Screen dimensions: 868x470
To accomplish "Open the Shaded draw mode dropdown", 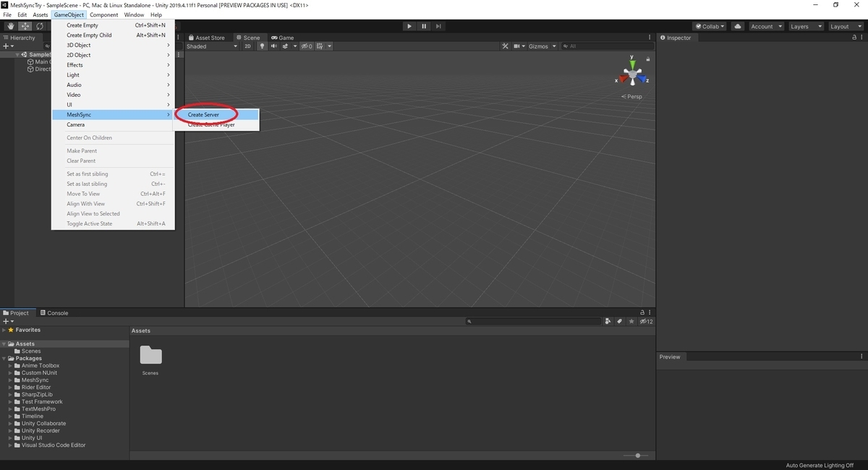I will (x=211, y=46).
